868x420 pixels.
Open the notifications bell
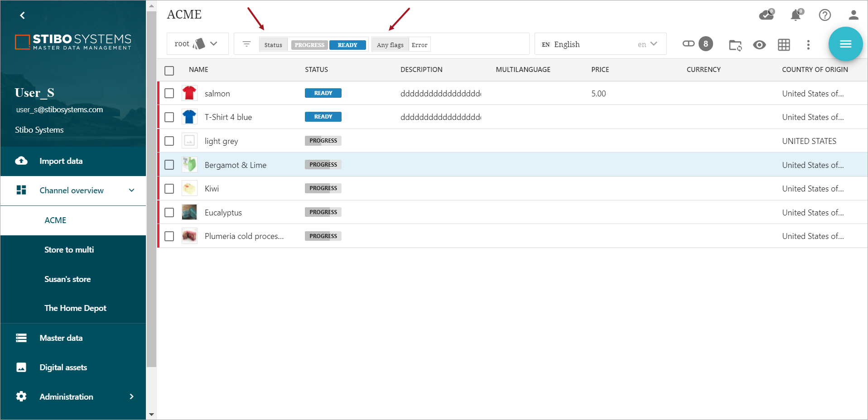coord(796,15)
